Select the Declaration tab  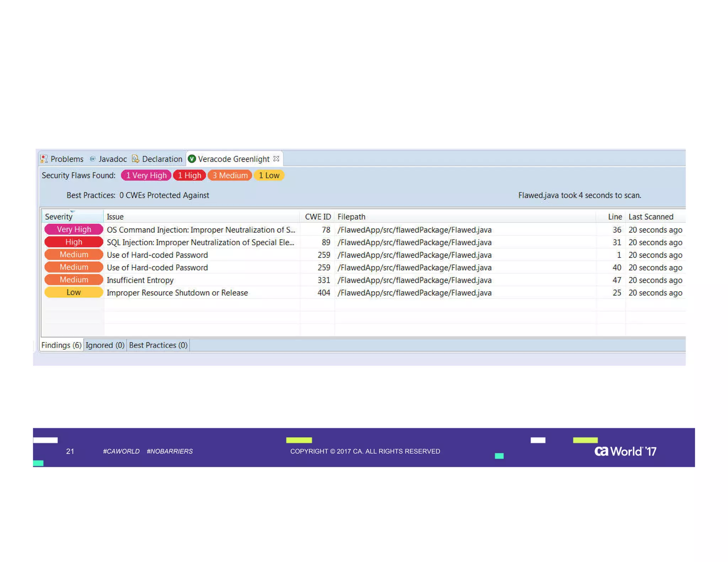[x=162, y=159]
